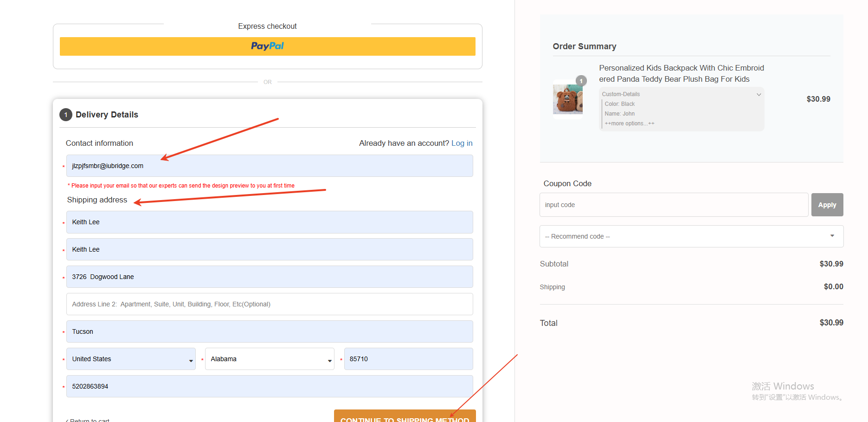Open the United States country dropdown
Viewport: 868px width, 422px height.
131,359
